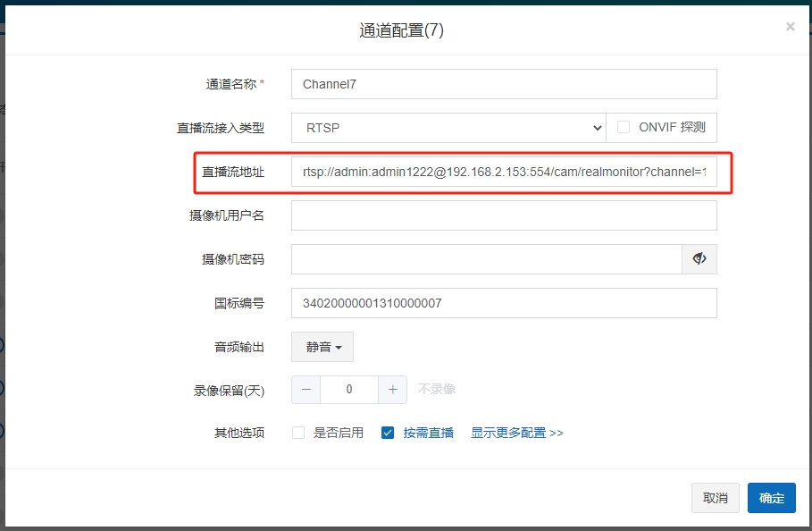This screenshot has width=812, height=531.
Task: Increase 录像保留 days with plus button
Action: click(392, 390)
